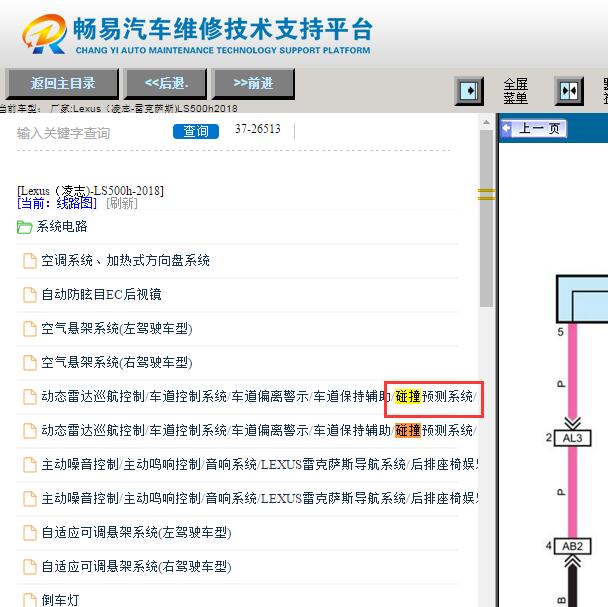Click the 当前：线路图 link

(x=57, y=203)
